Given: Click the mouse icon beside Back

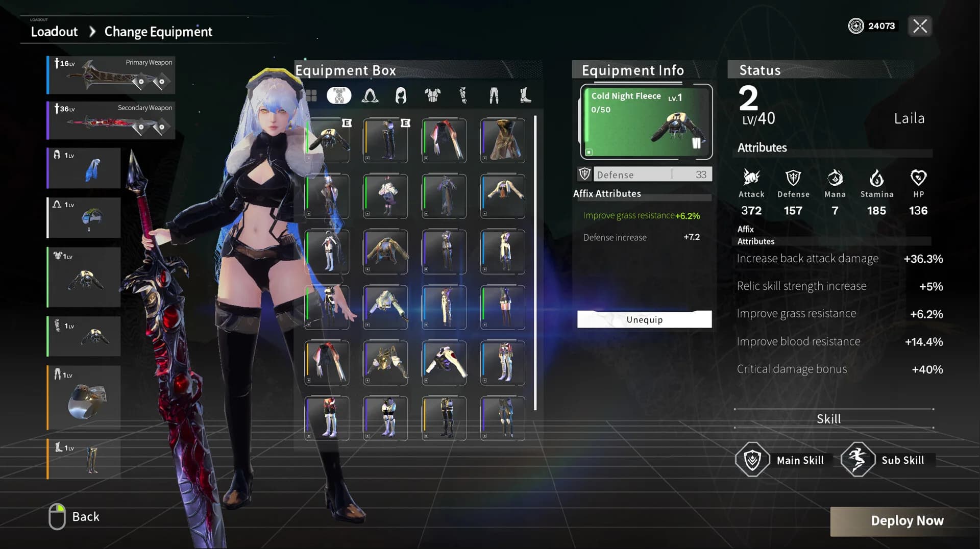Looking at the screenshot, I should (x=57, y=517).
